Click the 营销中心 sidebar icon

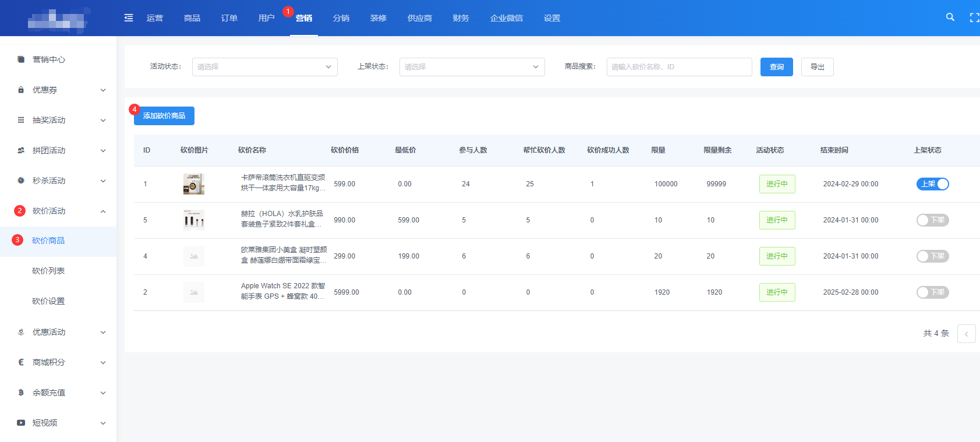pos(21,59)
